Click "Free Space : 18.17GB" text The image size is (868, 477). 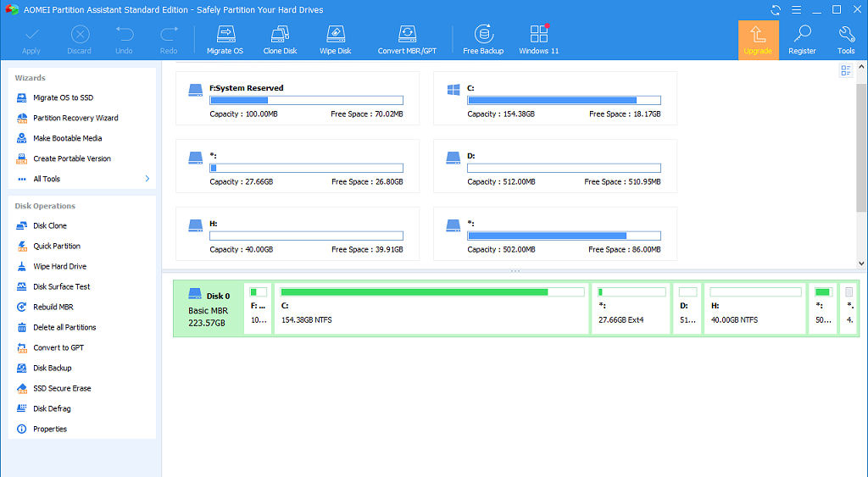tap(625, 114)
